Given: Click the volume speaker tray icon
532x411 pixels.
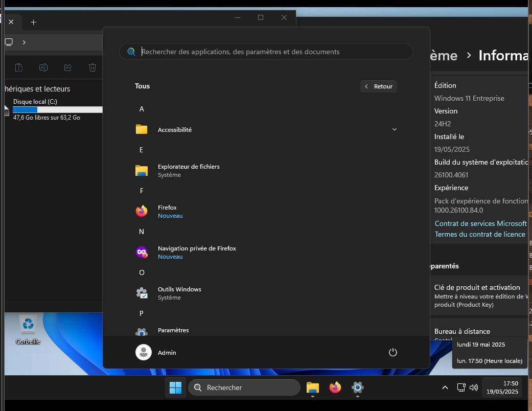Looking at the screenshot, I should pos(474,387).
